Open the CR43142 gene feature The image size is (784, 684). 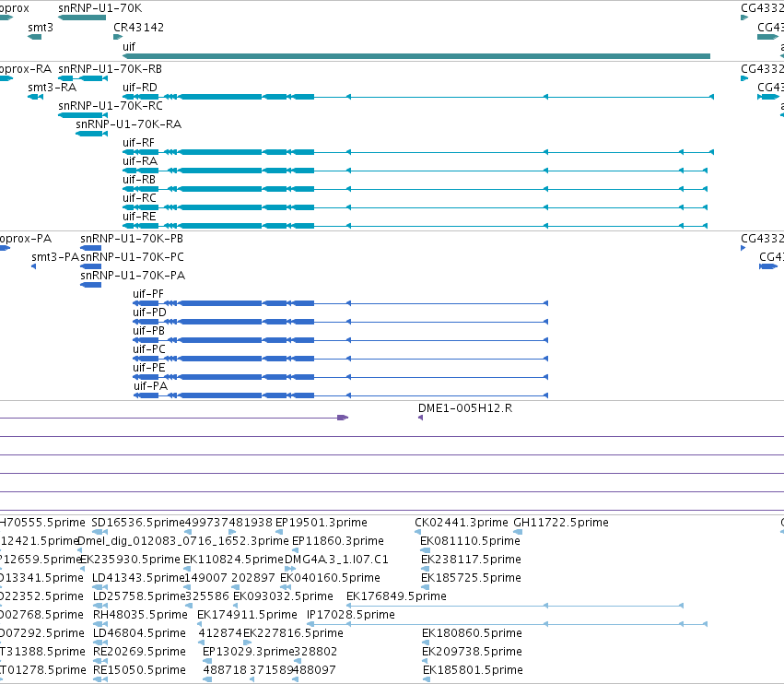118,37
